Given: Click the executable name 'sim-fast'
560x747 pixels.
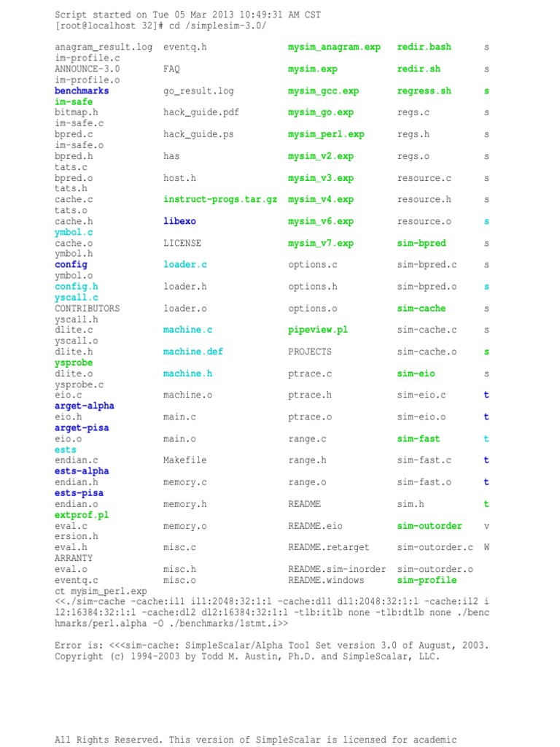Looking at the screenshot, I should [419, 438].
